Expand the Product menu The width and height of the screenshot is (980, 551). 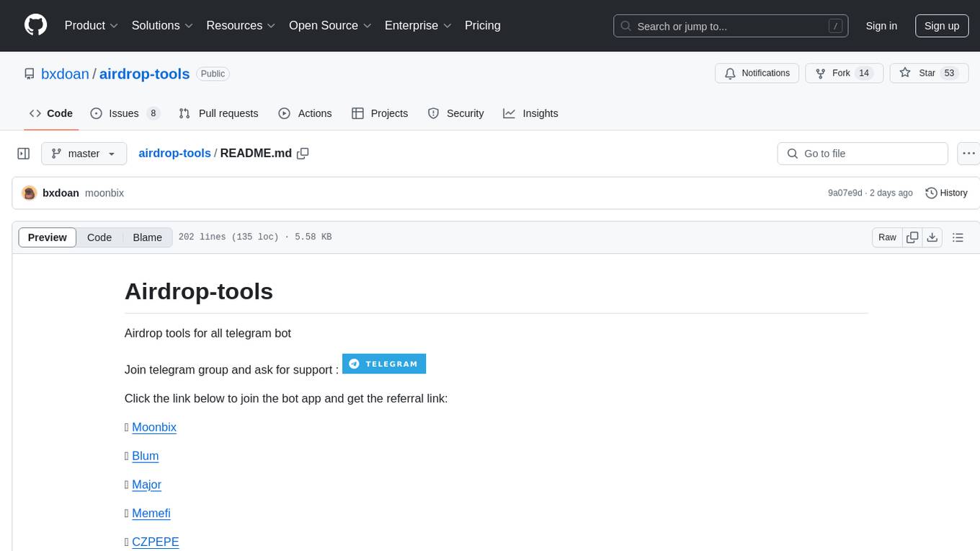[x=92, y=25]
